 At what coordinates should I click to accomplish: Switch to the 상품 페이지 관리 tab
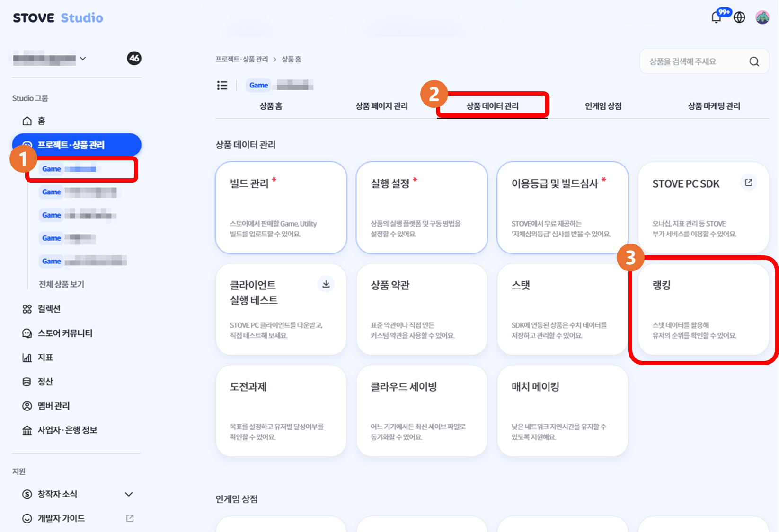click(381, 106)
